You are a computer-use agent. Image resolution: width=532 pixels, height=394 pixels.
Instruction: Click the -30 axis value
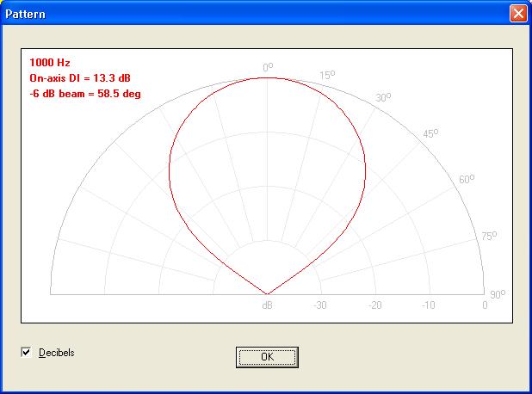pyautogui.click(x=320, y=305)
